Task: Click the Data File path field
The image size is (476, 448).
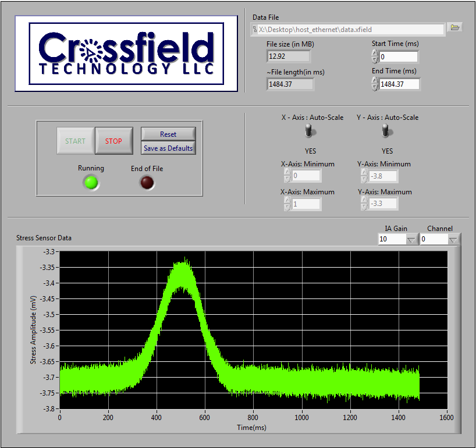Action: coord(348,30)
